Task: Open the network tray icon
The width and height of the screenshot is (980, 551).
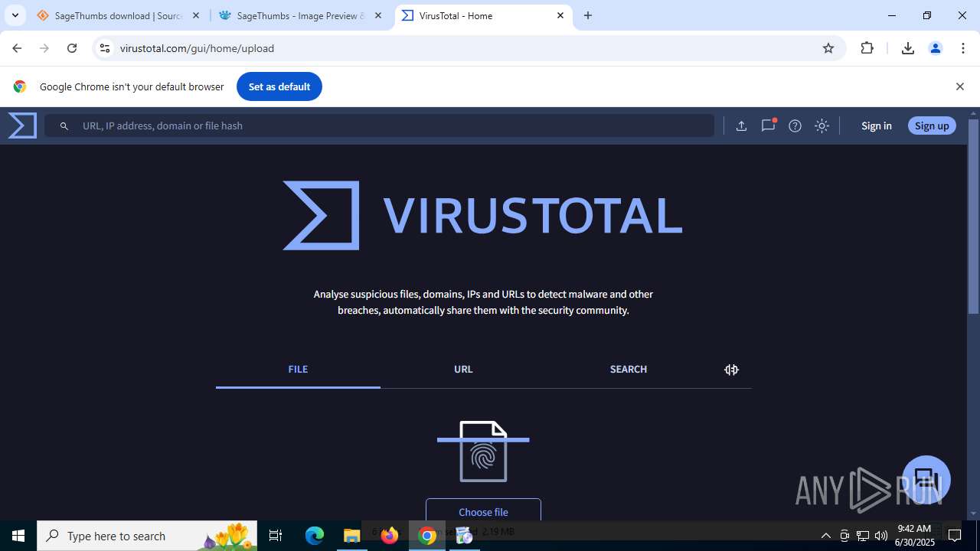Action: coord(863,536)
